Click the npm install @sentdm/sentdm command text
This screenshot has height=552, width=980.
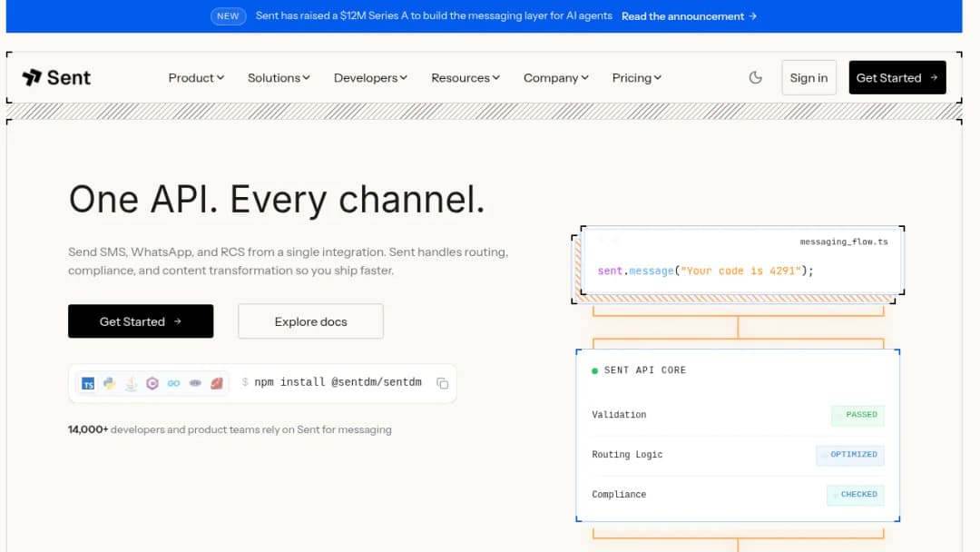pos(338,382)
